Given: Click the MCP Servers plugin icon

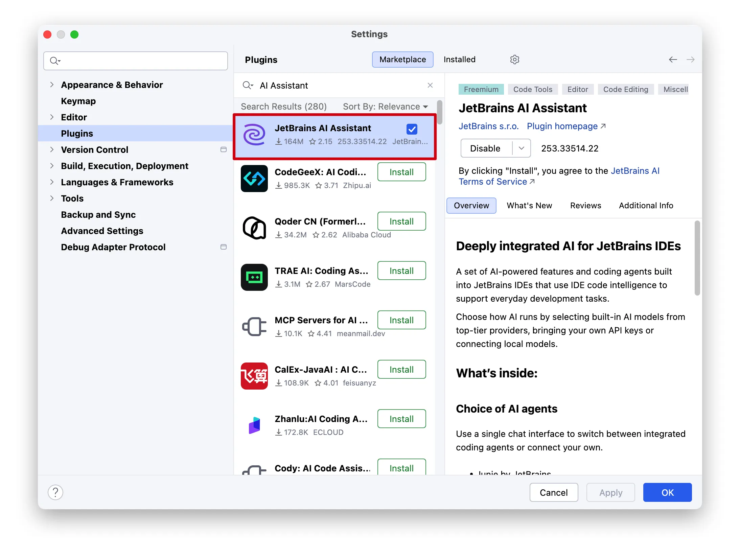Looking at the screenshot, I should (x=254, y=327).
